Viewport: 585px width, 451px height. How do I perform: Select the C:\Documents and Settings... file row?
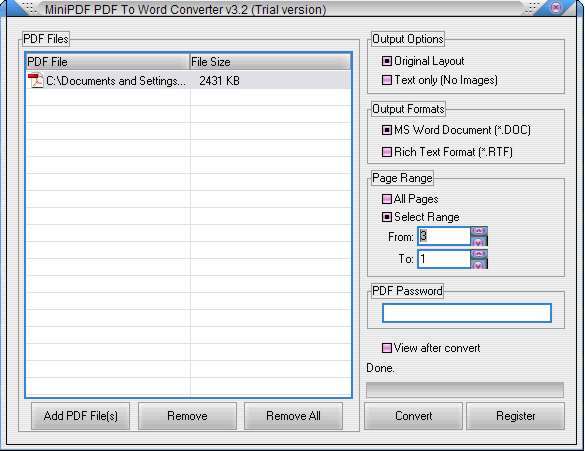click(x=188, y=81)
